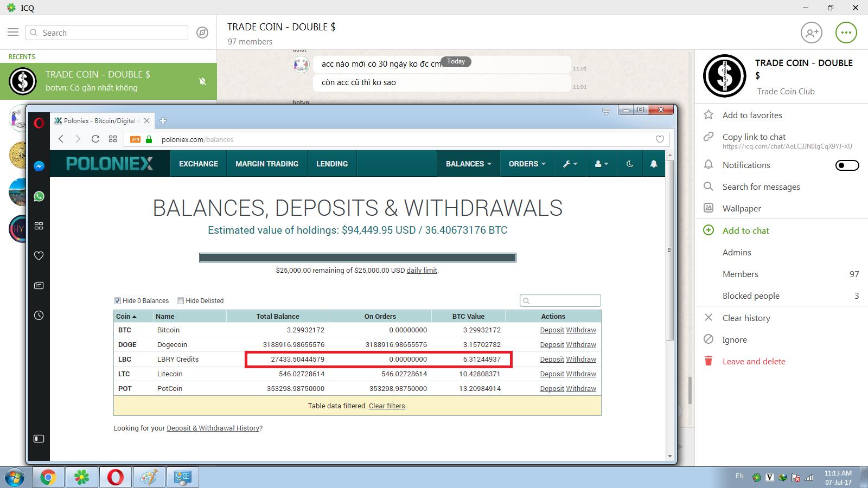Bookmark page with address bar heart icon
This screenshot has width=868, height=488.
coord(660,139)
